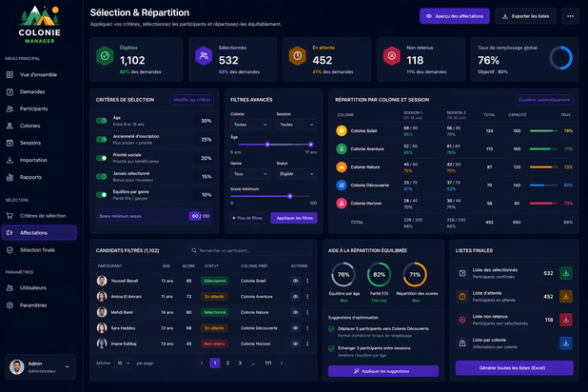This screenshot has width=588, height=392.
Task: Toggle Priorité sociale criterion switch
Action: [101, 158]
